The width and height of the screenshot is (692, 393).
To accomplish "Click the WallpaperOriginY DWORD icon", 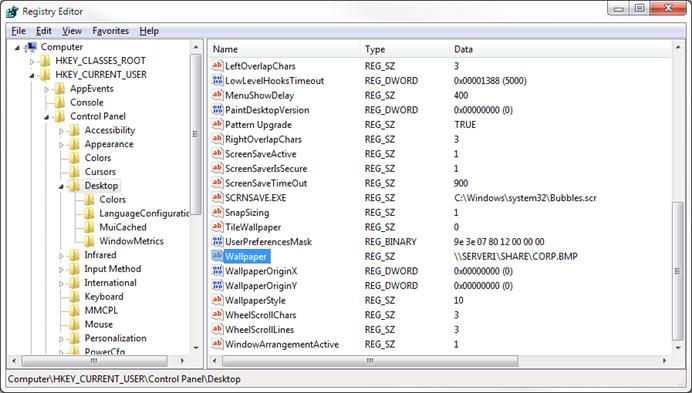I will click(x=217, y=285).
